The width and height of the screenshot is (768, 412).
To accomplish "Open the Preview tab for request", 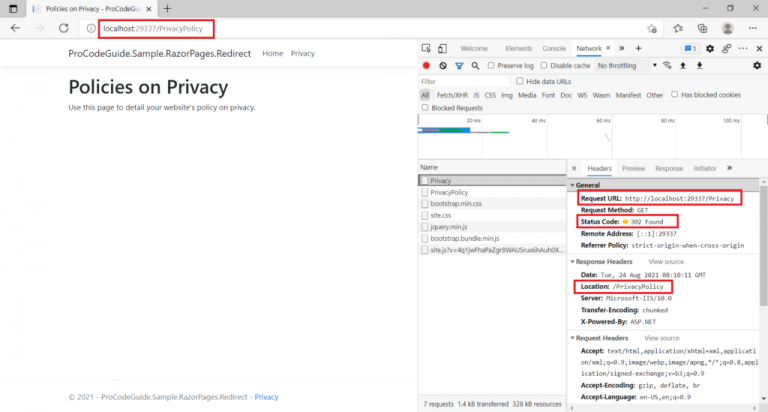I will 633,169.
